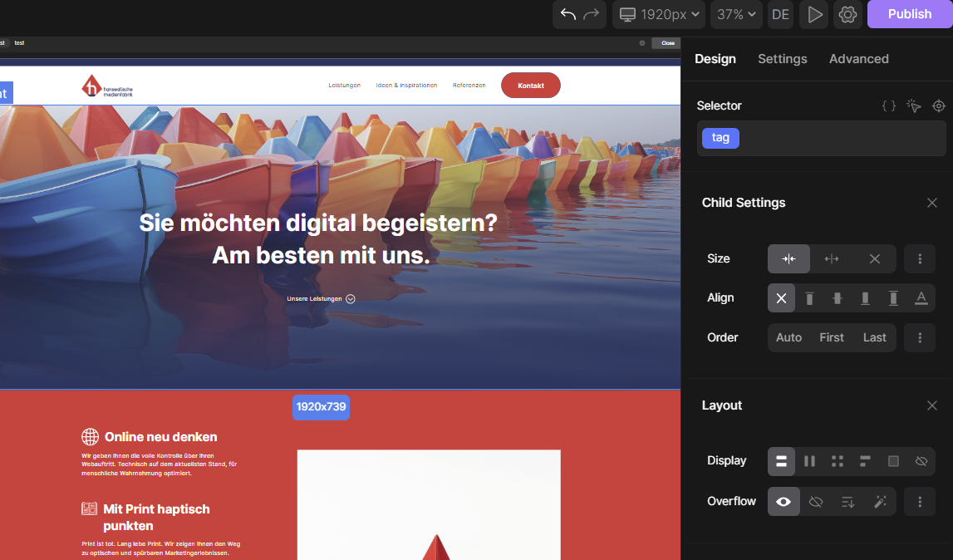Align child to top
Screen dimensions: 953x560
click(809, 298)
